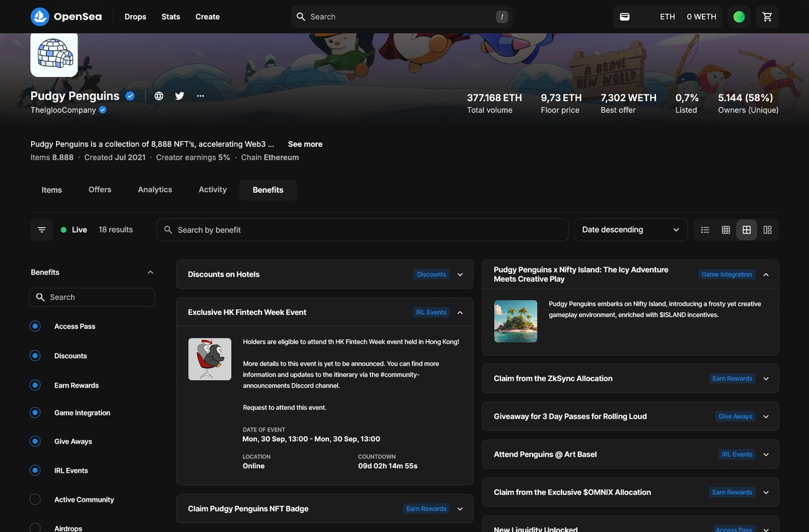Switch to small grid view
The height and width of the screenshot is (532, 809).
click(726, 230)
